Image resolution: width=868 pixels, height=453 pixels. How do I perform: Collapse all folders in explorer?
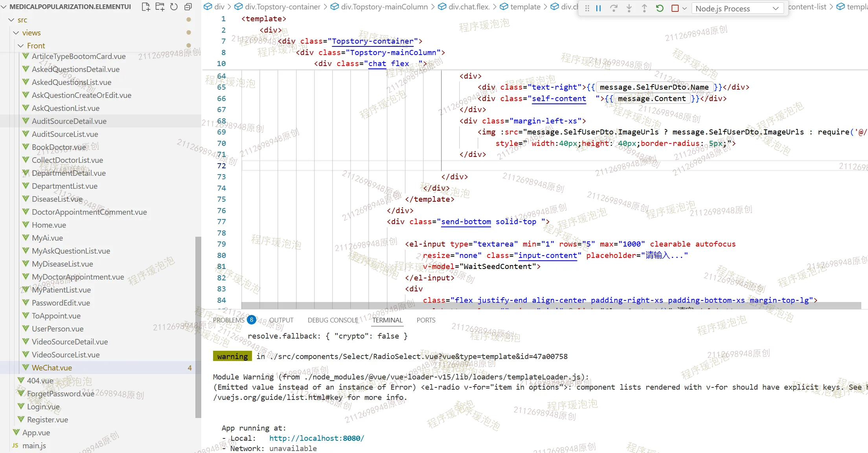click(x=188, y=7)
